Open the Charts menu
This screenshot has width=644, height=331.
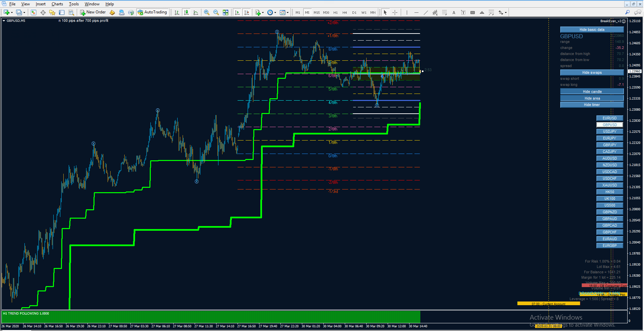(x=57, y=4)
